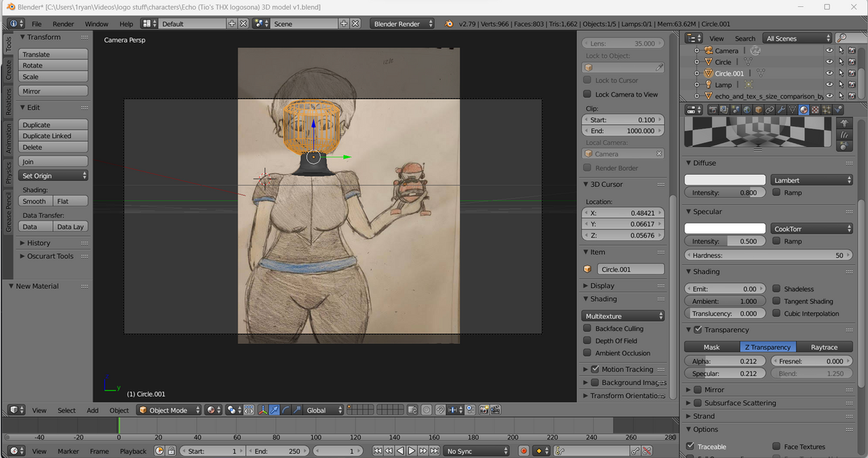Image resolution: width=868 pixels, height=458 pixels.
Task: Click the white Diffuse color swatch
Action: pyautogui.click(x=725, y=180)
